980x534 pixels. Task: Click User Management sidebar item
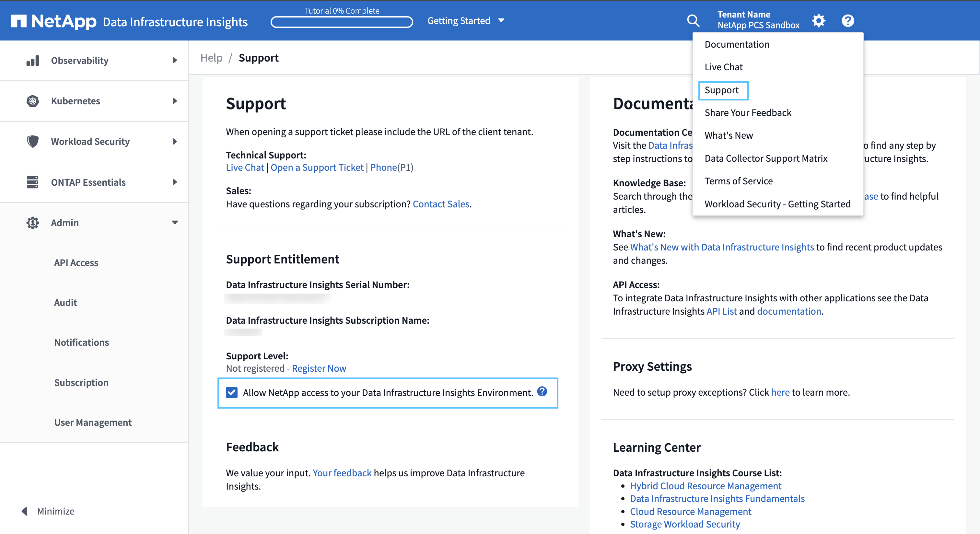tap(92, 422)
